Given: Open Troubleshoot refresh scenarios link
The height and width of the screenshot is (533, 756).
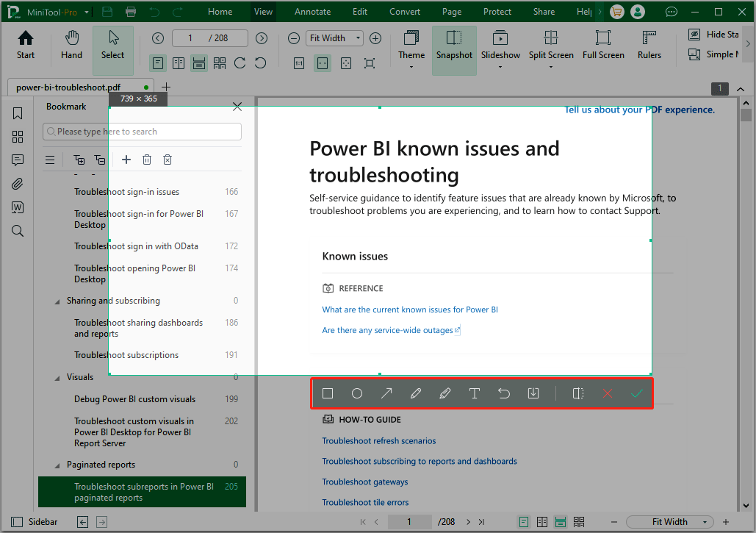Looking at the screenshot, I should (379, 441).
